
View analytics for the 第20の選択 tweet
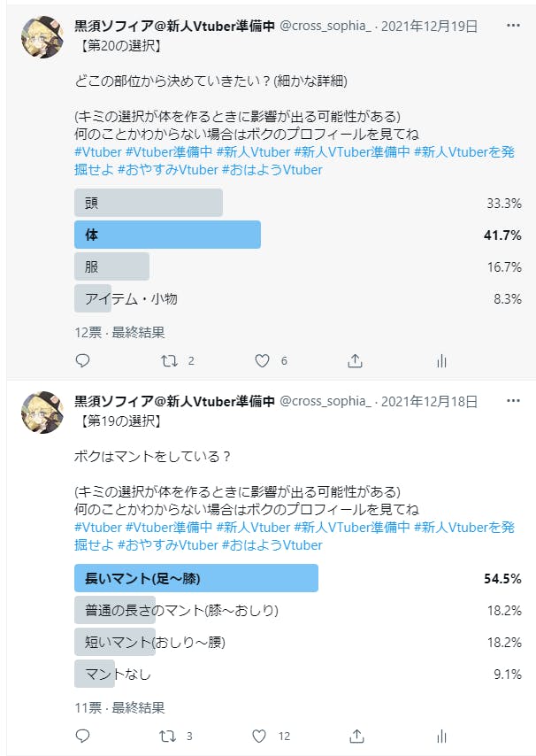pos(441,360)
